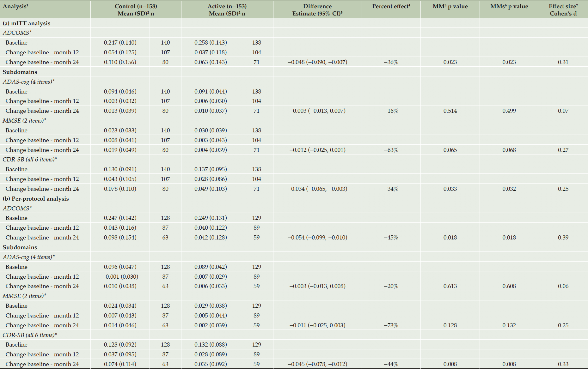Select the cell '0.063 (0.143)'

click(211, 62)
